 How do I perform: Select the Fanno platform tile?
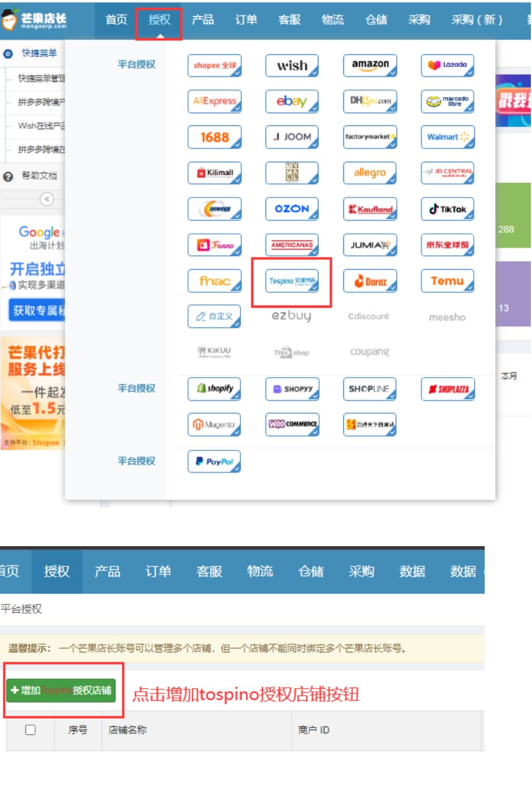click(215, 245)
